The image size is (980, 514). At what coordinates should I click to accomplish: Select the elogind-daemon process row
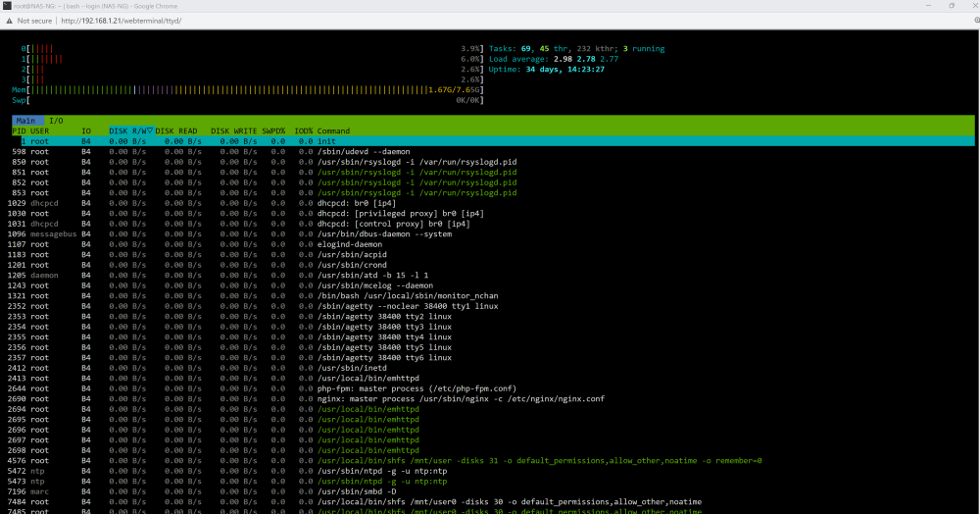(x=493, y=244)
